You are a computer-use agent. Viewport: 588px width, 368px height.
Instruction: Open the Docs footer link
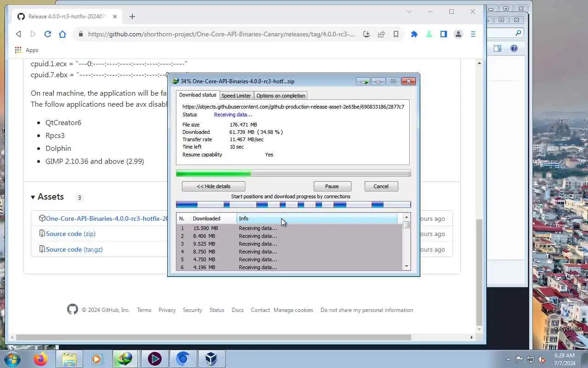[237, 310]
